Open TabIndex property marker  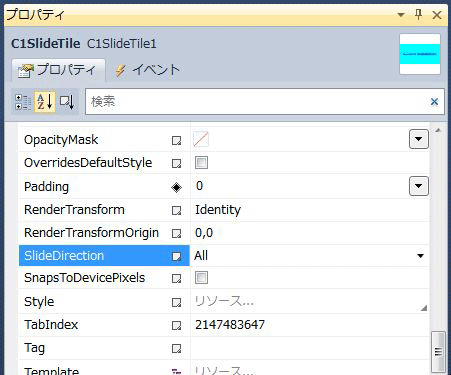(x=176, y=325)
